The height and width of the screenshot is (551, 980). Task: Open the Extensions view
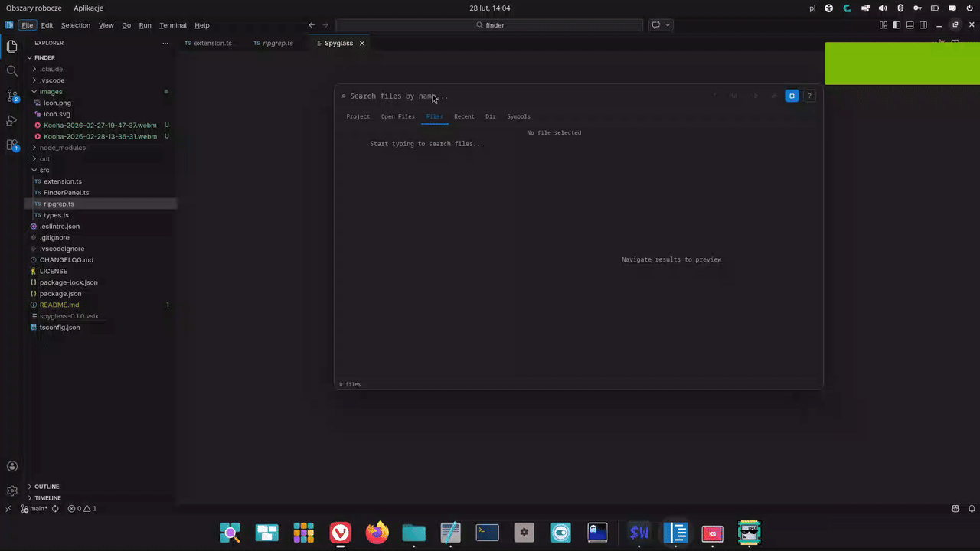pyautogui.click(x=11, y=145)
